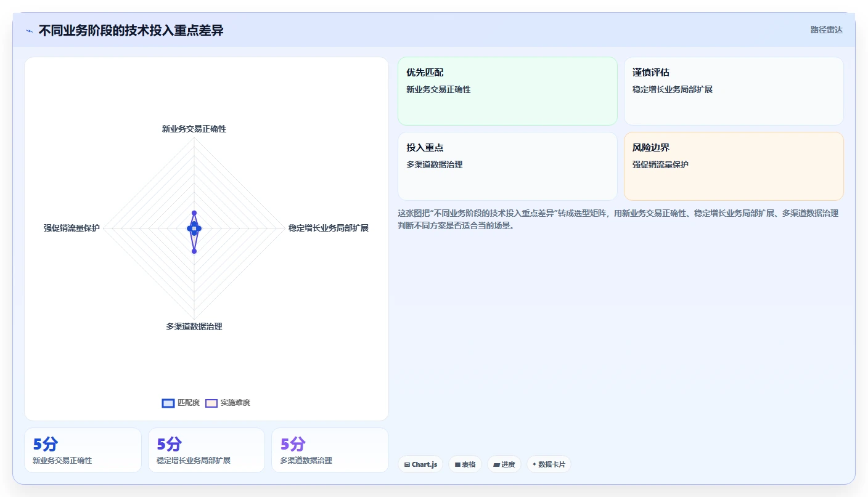
Task: Open the 优先匹配 card
Action: [x=507, y=91]
